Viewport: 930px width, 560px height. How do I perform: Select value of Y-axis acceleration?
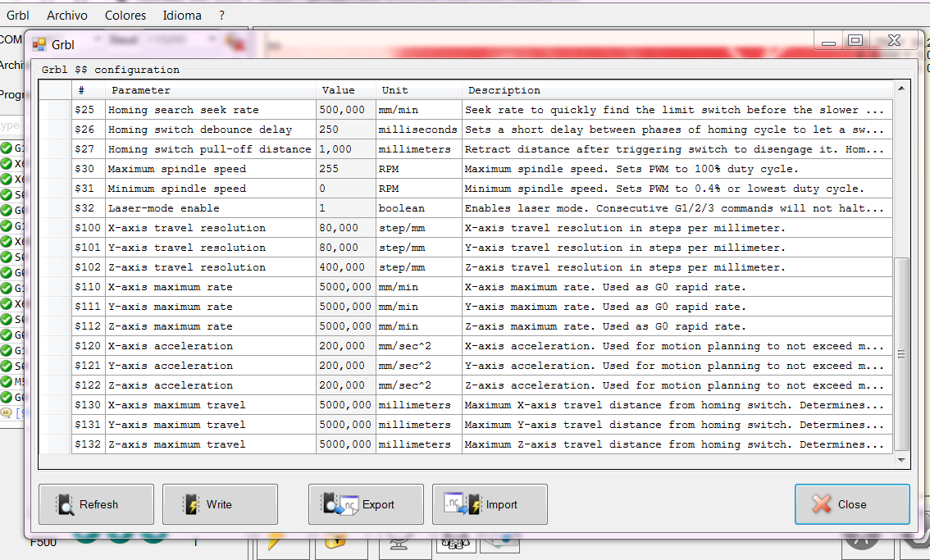[x=346, y=366]
